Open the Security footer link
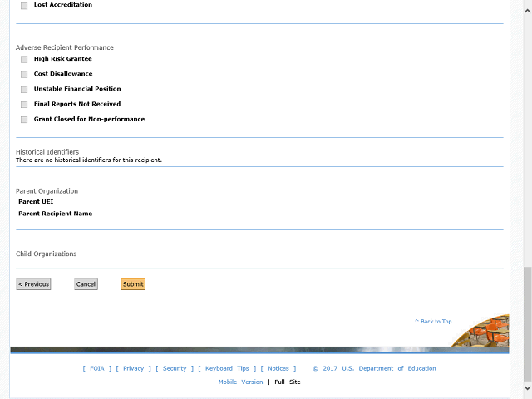This screenshot has height=399, width=532. [175, 368]
